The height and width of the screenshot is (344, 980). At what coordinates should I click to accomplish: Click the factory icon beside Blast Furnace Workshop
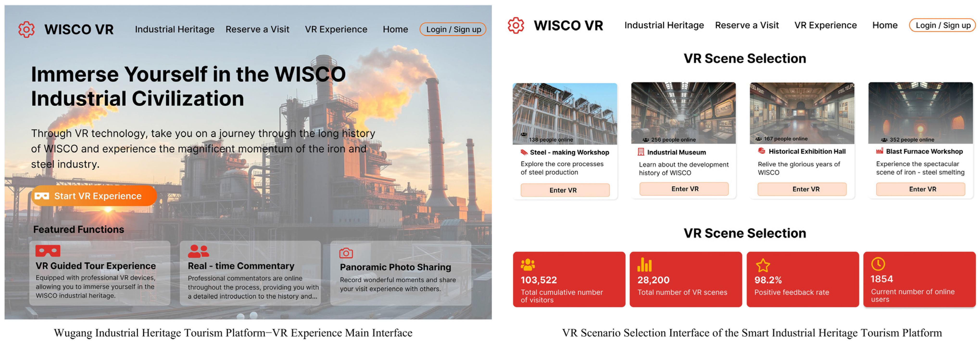879,151
